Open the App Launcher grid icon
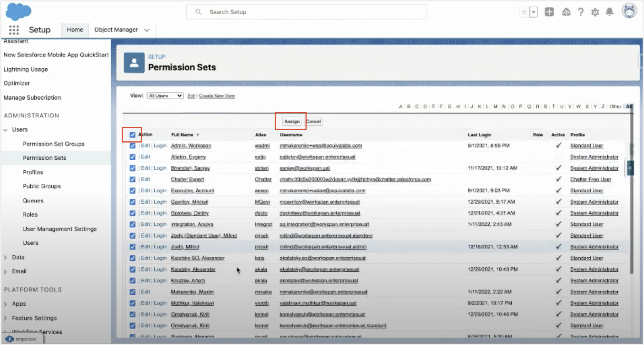Screen dimensions: 644x345 click(14, 30)
